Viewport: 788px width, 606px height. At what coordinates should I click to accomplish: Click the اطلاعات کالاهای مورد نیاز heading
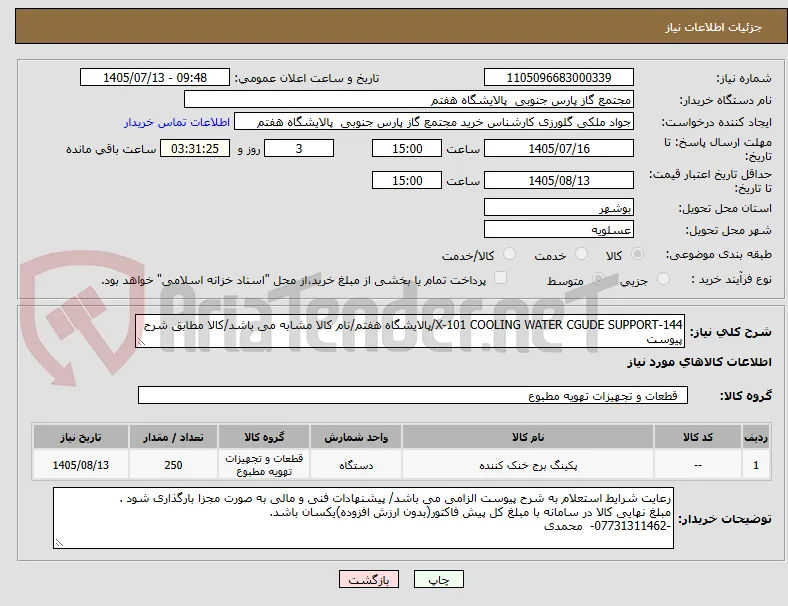[x=699, y=362]
